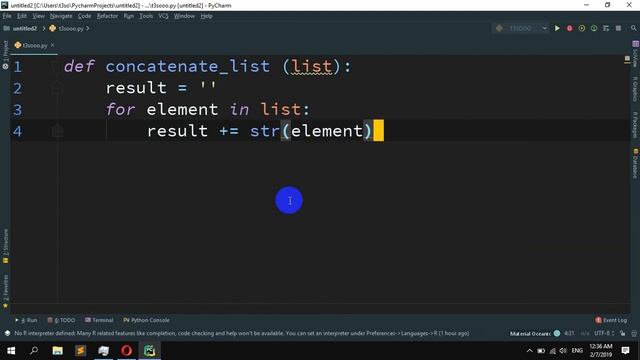Open Sublime Text from taskbar
This screenshot has width=640, height=360.
(80, 351)
